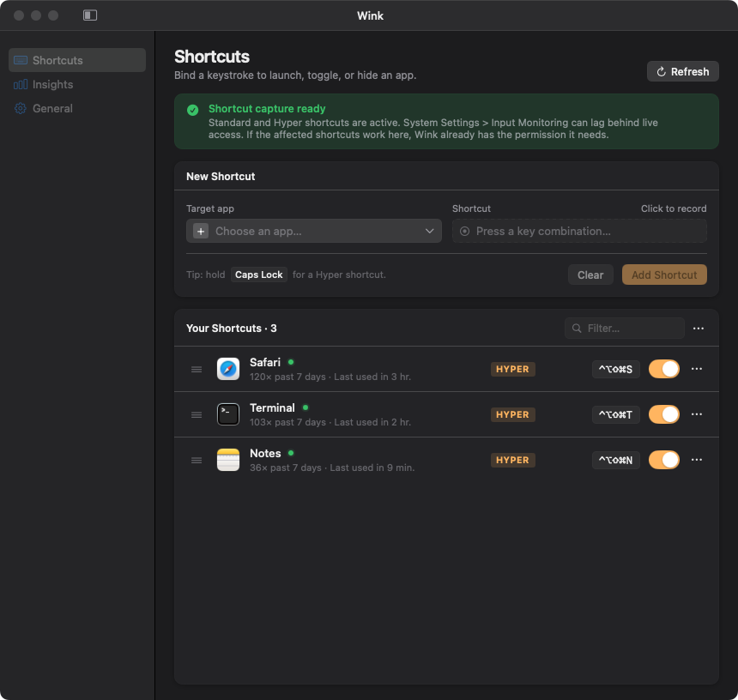Click the Insights bar chart icon
The image size is (738, 700).
(x=21, y=85)
